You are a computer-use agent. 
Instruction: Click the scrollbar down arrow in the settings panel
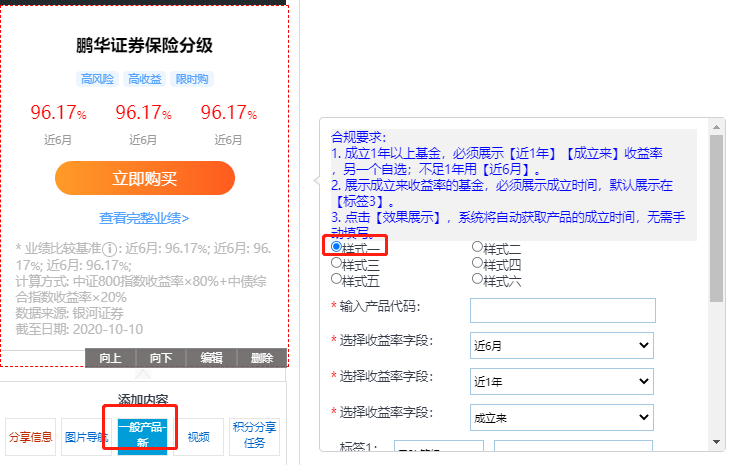click(x=716, y=442)
